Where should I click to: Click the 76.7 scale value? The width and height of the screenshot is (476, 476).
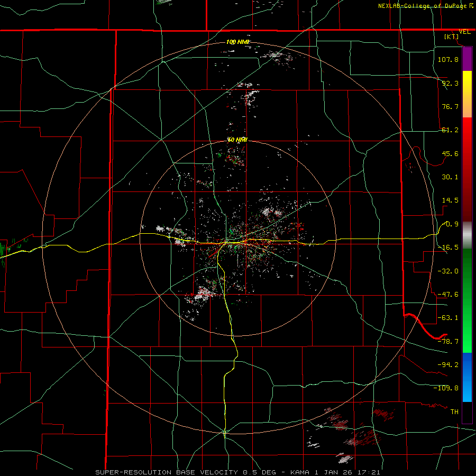pos(450,106)
